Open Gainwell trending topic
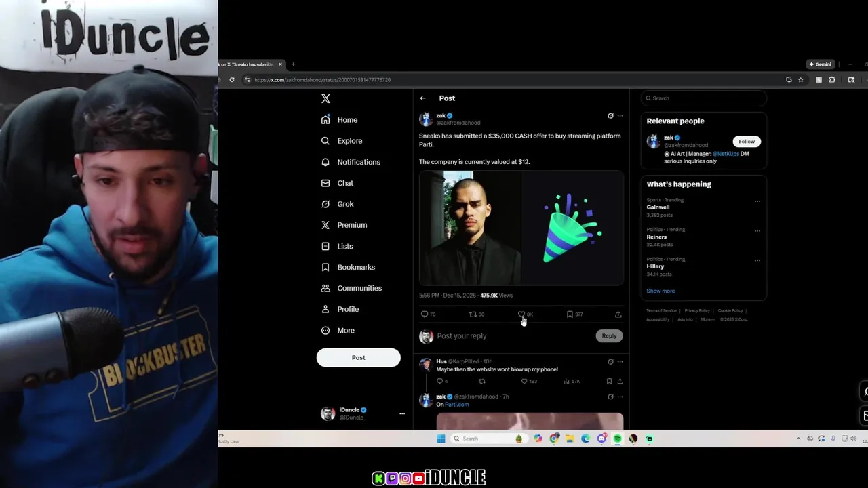The height and width of the screenshot is (488, 868). (658, 207)
